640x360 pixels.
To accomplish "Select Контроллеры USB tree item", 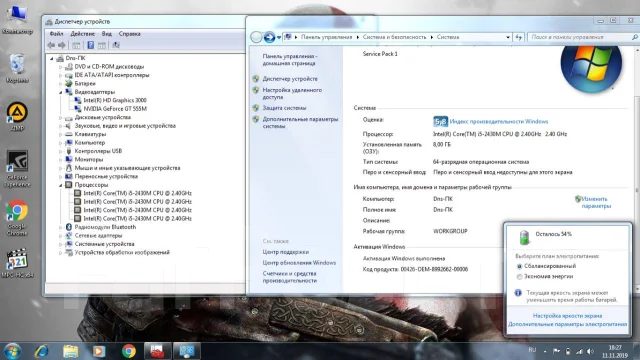I will 98,151.
